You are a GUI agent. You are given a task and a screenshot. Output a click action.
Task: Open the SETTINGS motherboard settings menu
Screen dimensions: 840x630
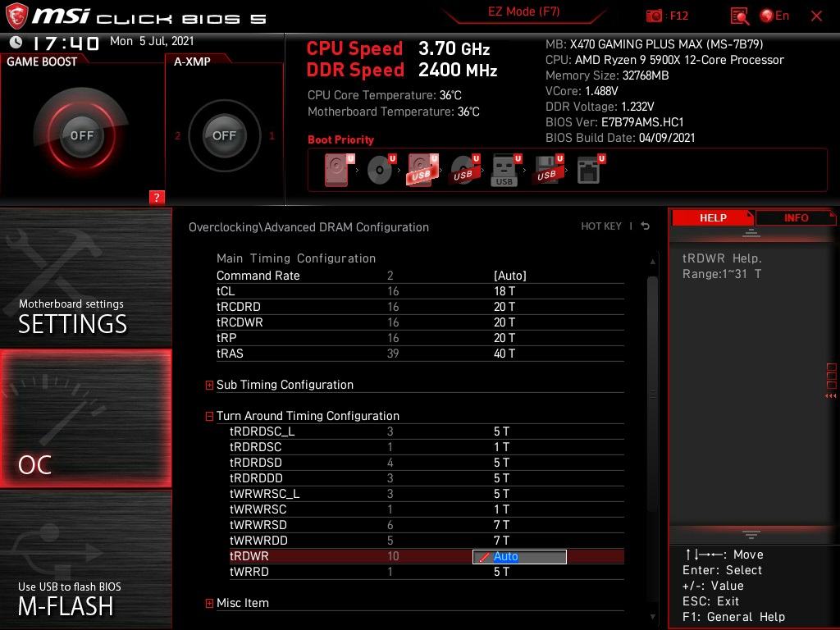85,277
